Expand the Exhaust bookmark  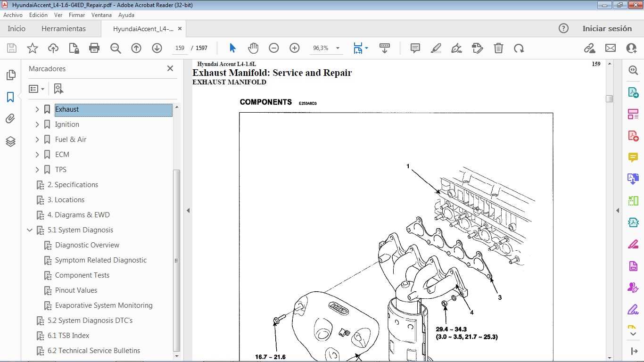[37, 109]
